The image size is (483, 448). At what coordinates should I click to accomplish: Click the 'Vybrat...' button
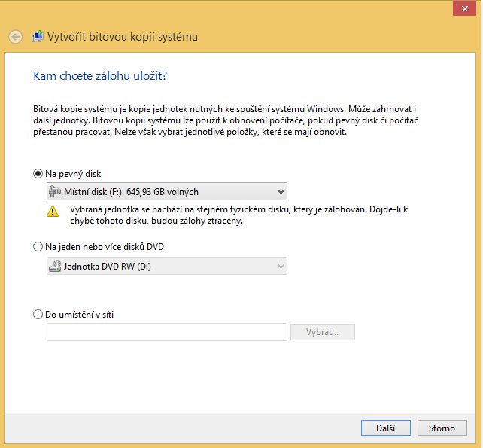pyautogui.click(x=323, y=332)
